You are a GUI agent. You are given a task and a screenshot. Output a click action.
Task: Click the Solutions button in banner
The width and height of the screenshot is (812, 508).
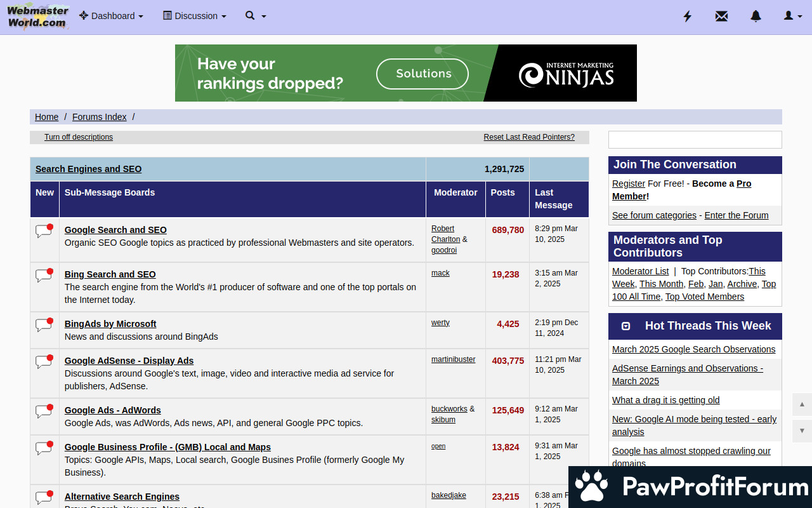click(x=422, y=74)
